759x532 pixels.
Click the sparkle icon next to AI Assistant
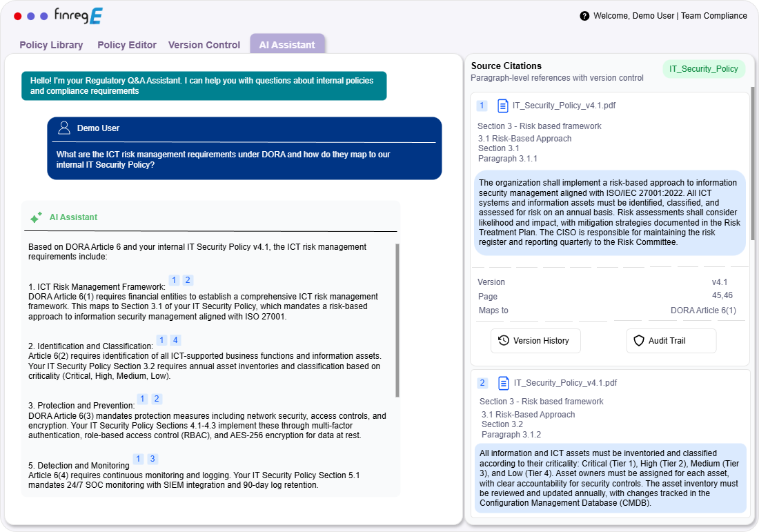(x=35, y=217)
